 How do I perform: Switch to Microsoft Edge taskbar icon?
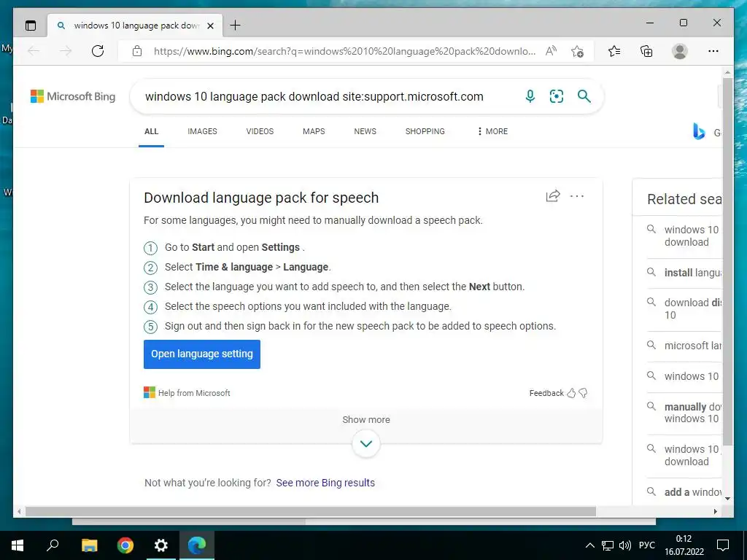(x=197, y=545)
